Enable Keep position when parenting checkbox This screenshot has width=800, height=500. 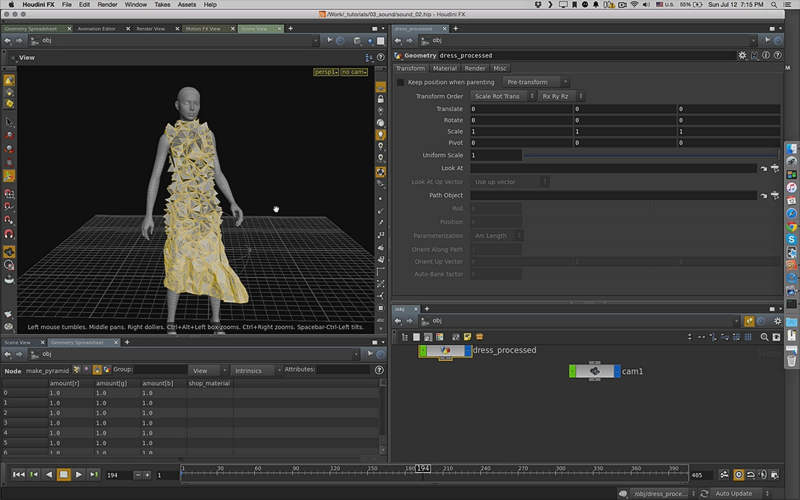click(x=401, y=82)
